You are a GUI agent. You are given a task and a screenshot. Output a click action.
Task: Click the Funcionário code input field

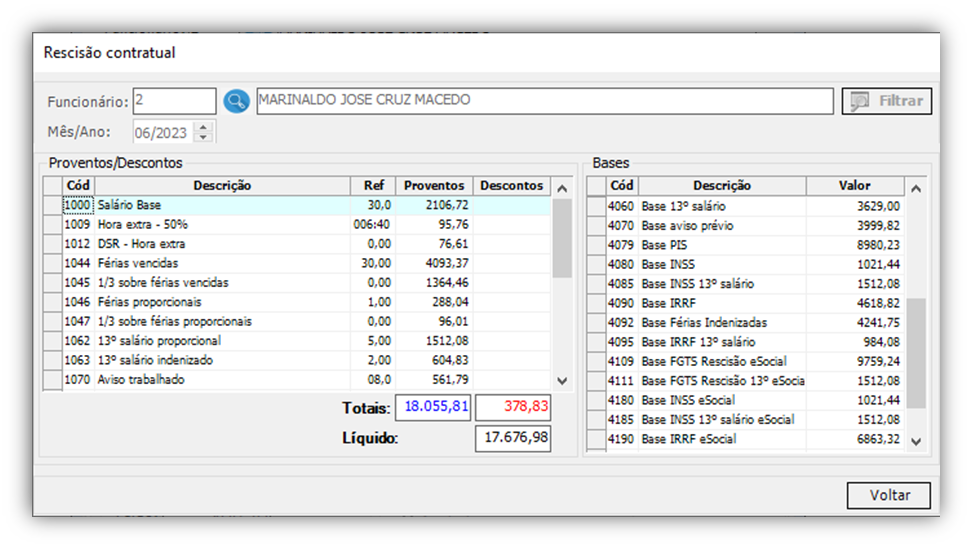(x=174, y=101)
